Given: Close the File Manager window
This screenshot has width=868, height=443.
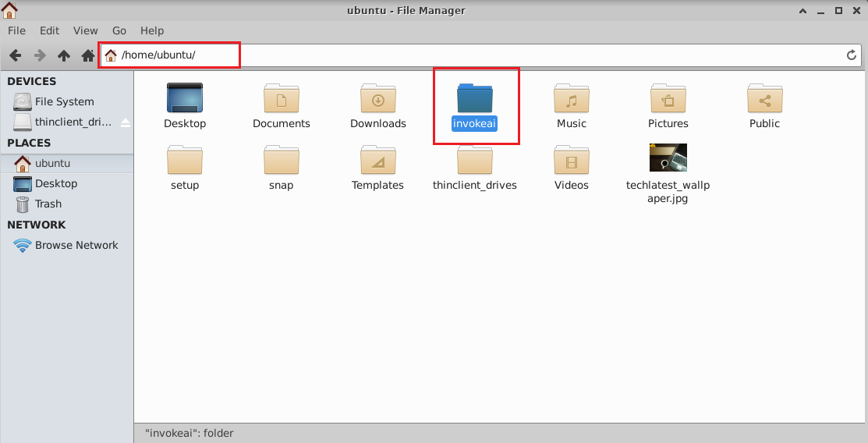Looking at the screenshot, I should (x=856, y=10).
